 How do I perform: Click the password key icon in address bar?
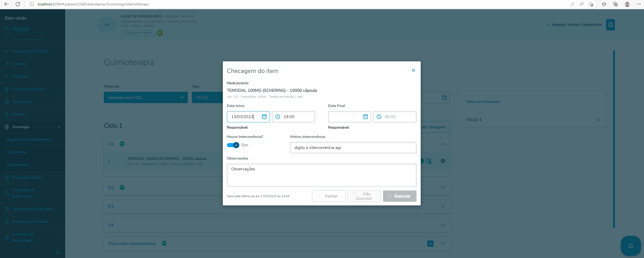(572, 4)
